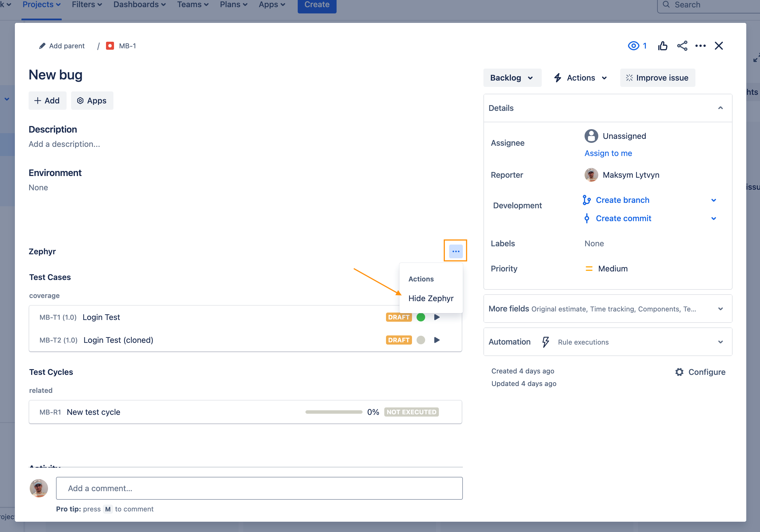Click the Zephyr three-dot options button
This screenshot has height=532, width=760.
pos(455,251)
